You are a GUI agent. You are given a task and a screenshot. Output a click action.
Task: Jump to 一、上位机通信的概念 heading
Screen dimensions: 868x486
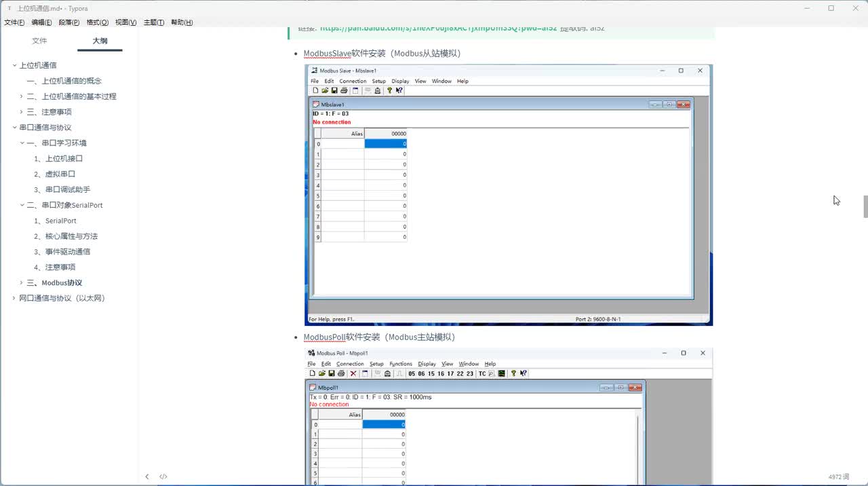coord(64,81)
